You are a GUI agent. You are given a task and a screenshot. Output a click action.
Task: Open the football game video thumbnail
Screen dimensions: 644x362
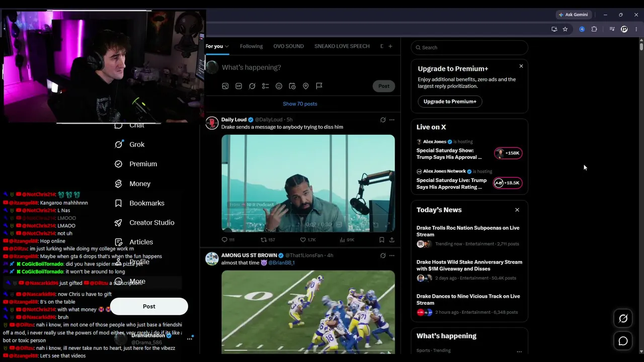pyautogui.click(x=308, y=312)
